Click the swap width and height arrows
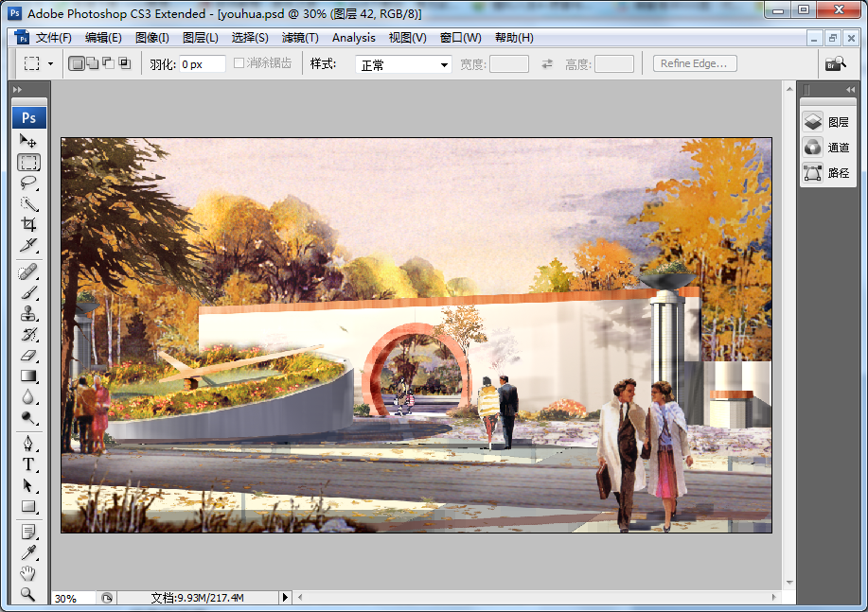 coord(547,64)
